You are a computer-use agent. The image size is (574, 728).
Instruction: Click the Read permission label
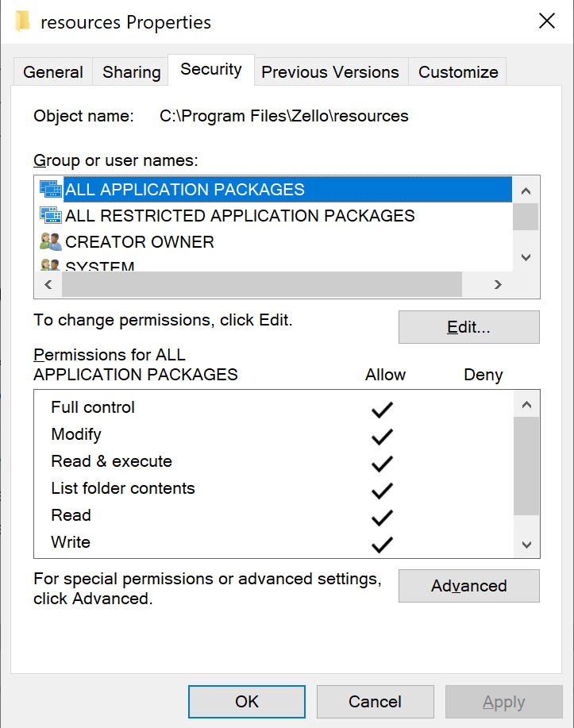click(71, 515)
